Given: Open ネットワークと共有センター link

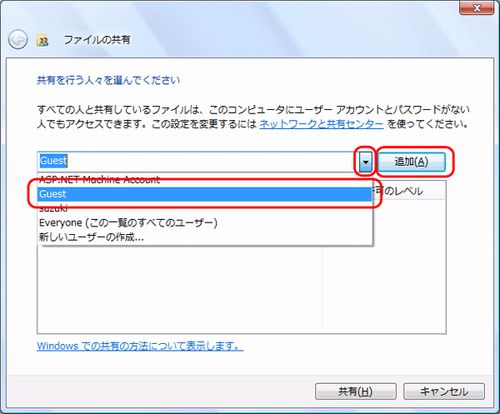Looking at the screenshot, I should click(x=321, y=124).
